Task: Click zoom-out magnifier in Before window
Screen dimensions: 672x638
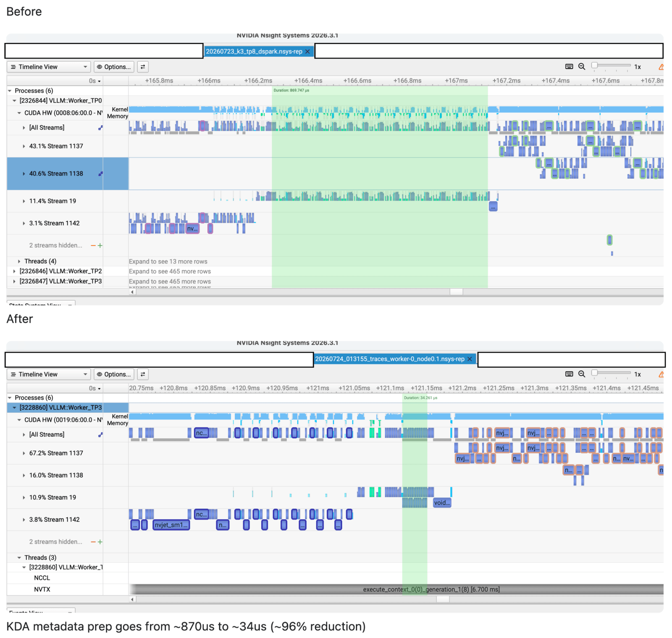Action: point(582,66)
